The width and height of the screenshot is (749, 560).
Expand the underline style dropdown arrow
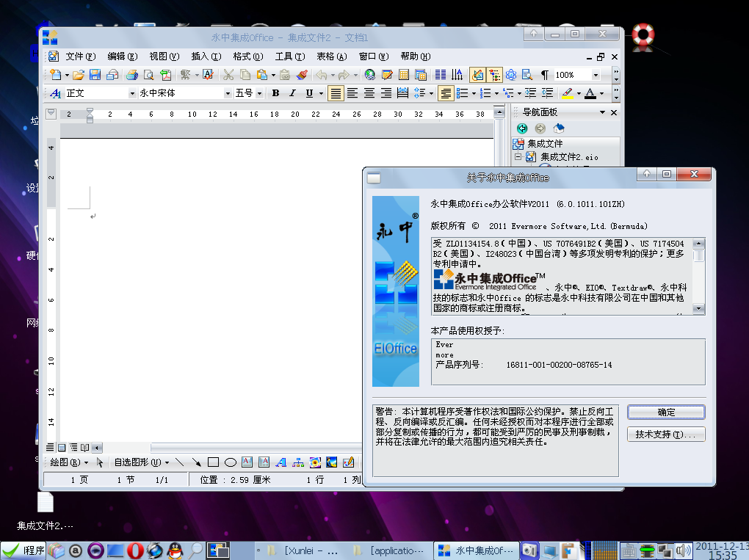[x=321, y=93]
